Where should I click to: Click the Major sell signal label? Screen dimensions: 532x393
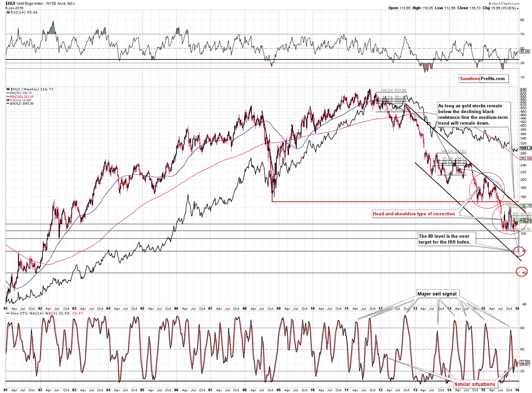click(437, 294)
